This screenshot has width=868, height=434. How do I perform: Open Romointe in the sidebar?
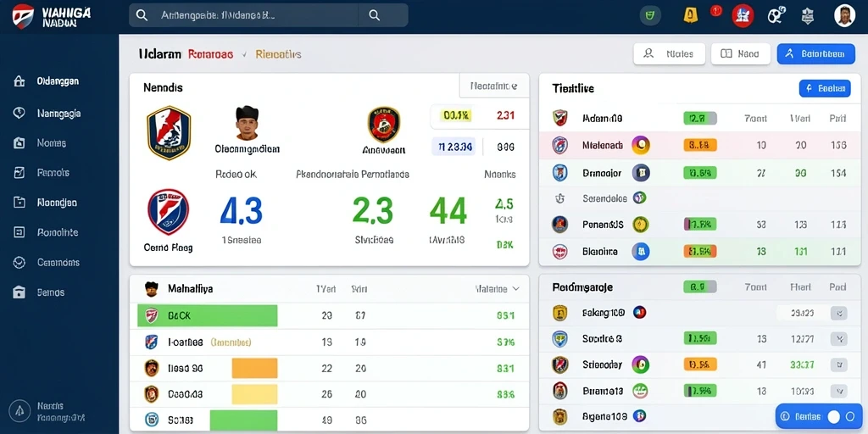pos(57,232)
